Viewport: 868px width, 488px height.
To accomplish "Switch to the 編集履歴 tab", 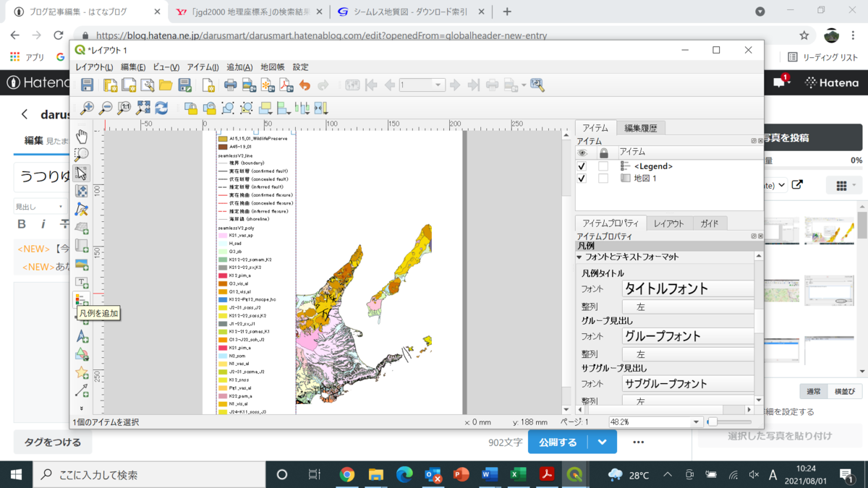I will [641, 128].
